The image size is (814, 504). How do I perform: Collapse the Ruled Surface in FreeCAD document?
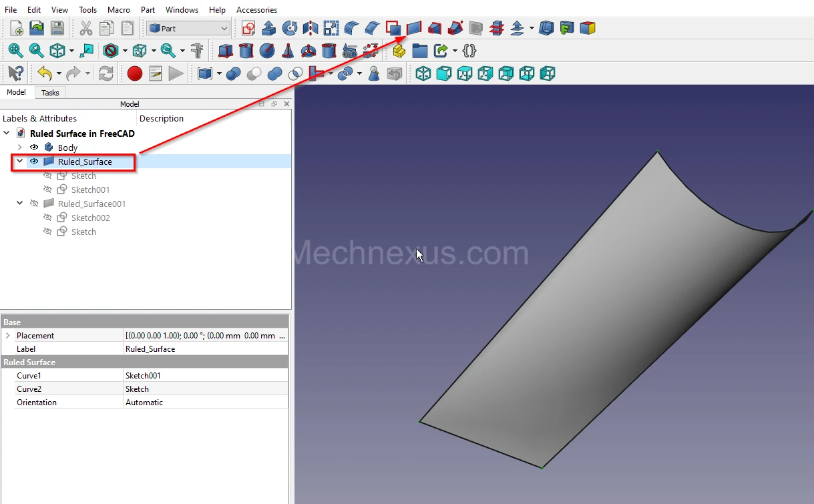tap(7, 134)
